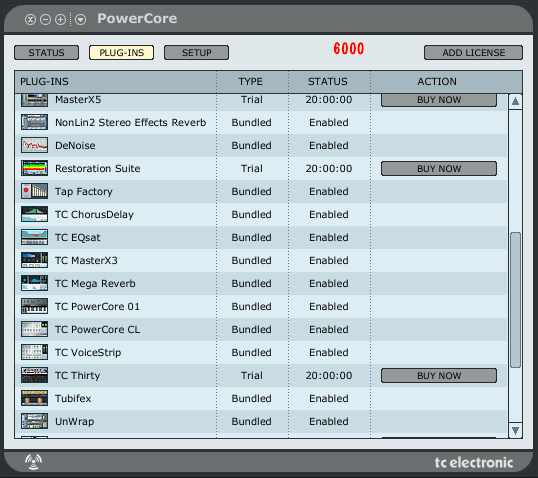Click BUY NOW for TC Thirty

pyautogui.click(x=439, y=375)
